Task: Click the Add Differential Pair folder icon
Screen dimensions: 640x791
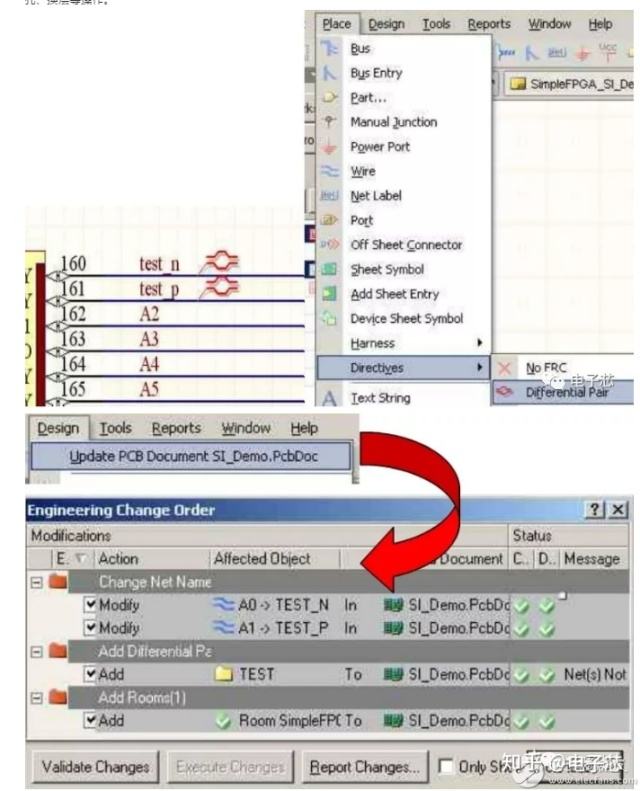Action: 58,651
